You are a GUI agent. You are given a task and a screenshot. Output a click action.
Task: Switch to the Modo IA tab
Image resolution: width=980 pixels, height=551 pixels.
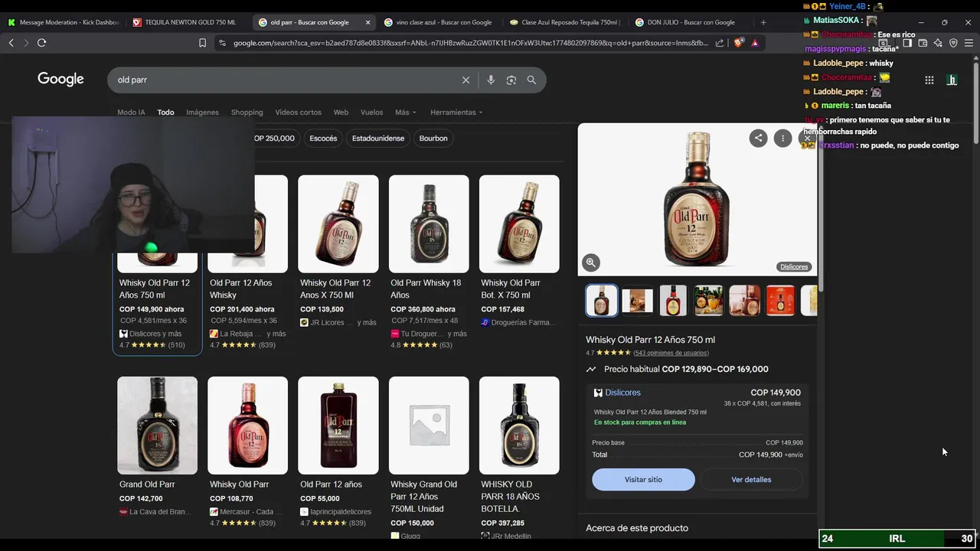131,112
